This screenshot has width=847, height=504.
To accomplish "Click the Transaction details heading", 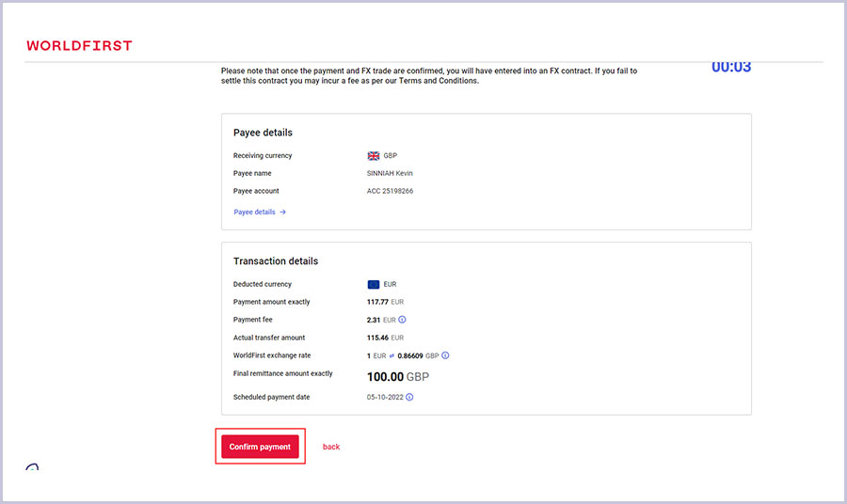I will (276, 261).
